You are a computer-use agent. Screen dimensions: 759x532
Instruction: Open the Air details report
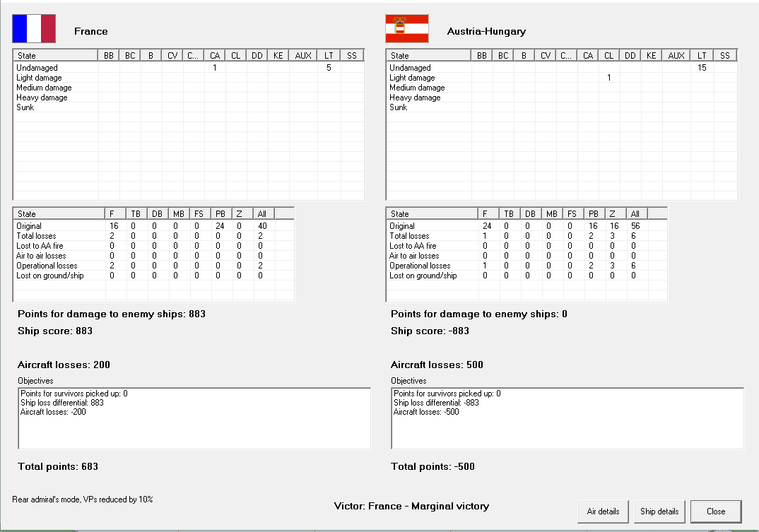pyautogui.click(x=603, y=512)
